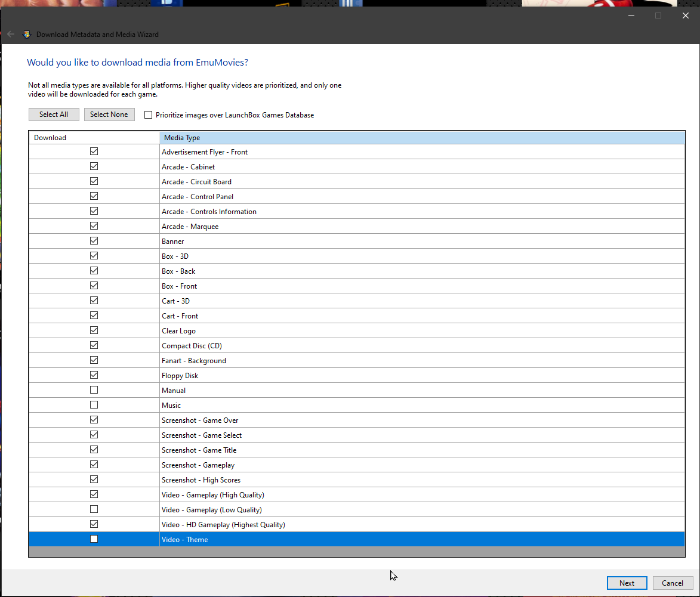
Task: Disable Fanart - Background download
Action: [94, 360]
